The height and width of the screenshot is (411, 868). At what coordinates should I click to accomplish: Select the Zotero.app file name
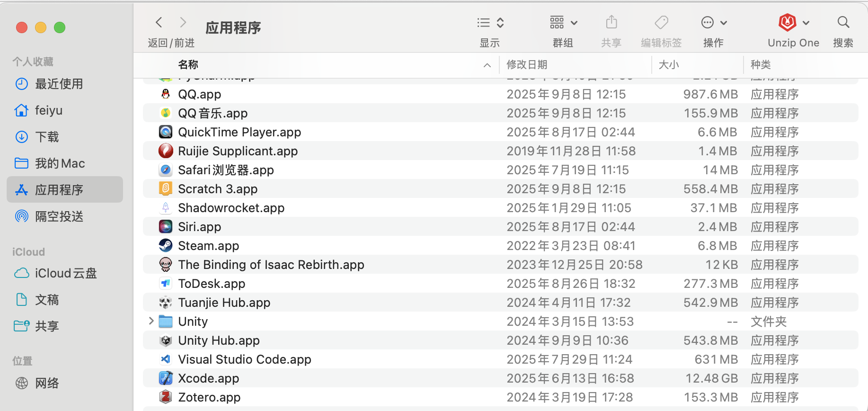(x=209, y=397)
